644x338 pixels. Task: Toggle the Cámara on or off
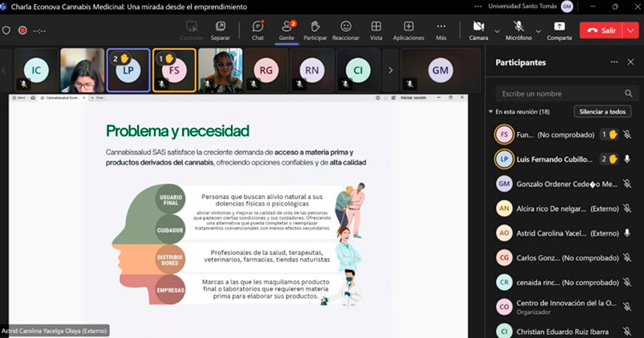(478, 30)
